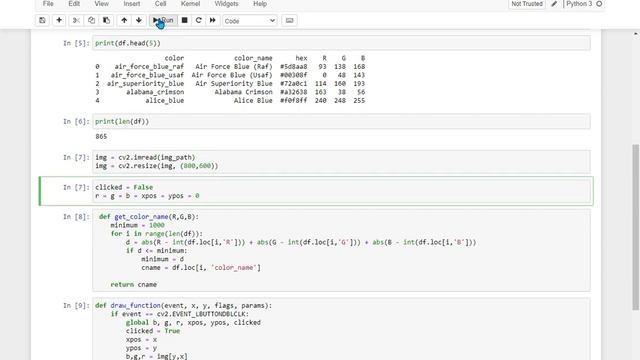Click the pencil edit mode icon
Image resolution: width=640 pixels, height=360 pixels.
(x=554, y=4)
